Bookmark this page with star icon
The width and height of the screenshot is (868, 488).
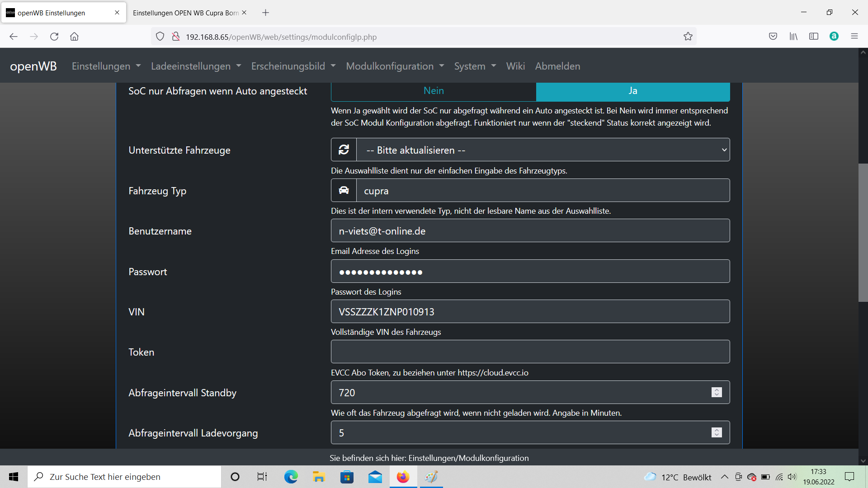688,37
